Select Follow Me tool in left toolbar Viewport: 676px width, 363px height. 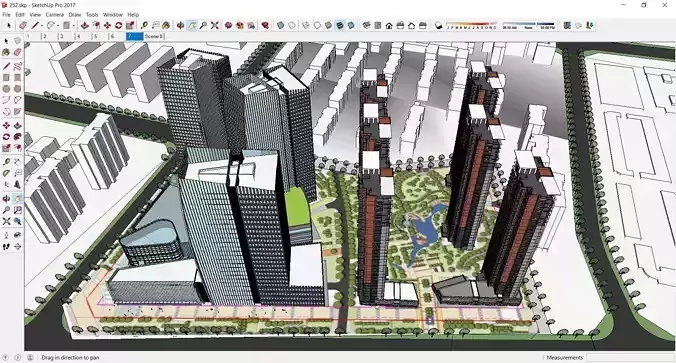(17, 137)
